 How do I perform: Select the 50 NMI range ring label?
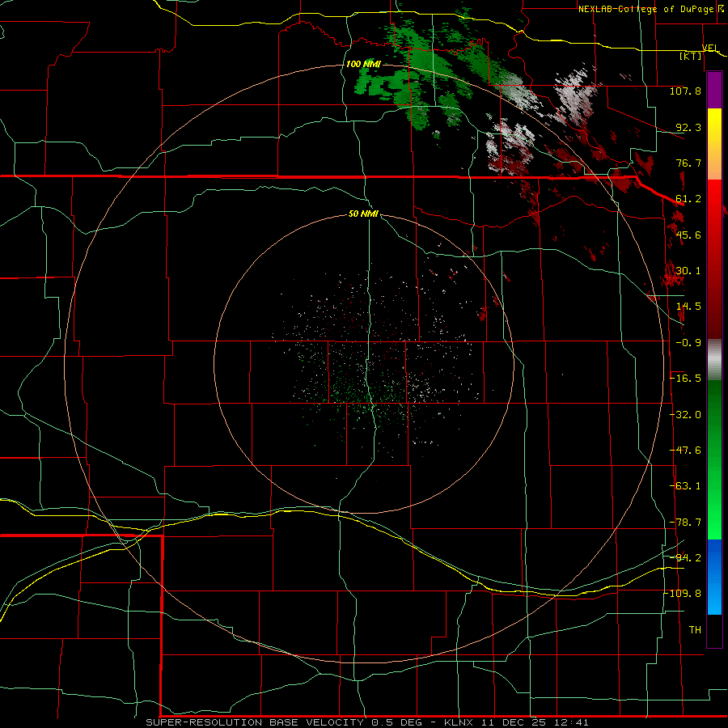coord(363,214)
